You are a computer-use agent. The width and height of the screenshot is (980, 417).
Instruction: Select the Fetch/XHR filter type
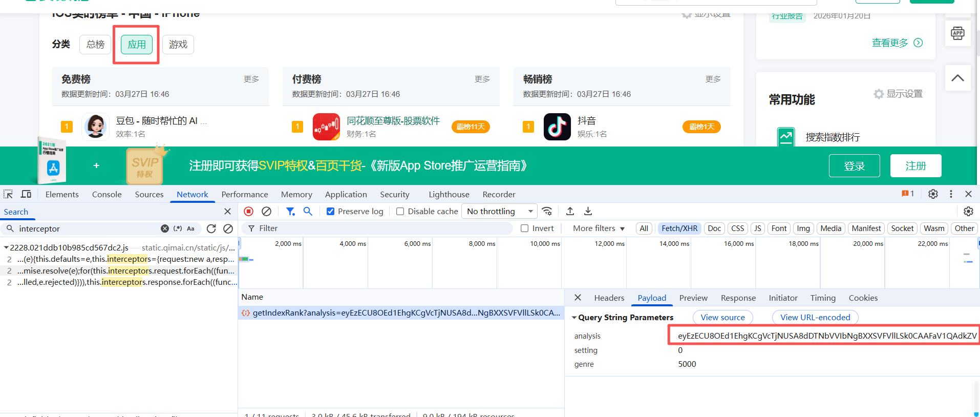[x=679, y=228]
